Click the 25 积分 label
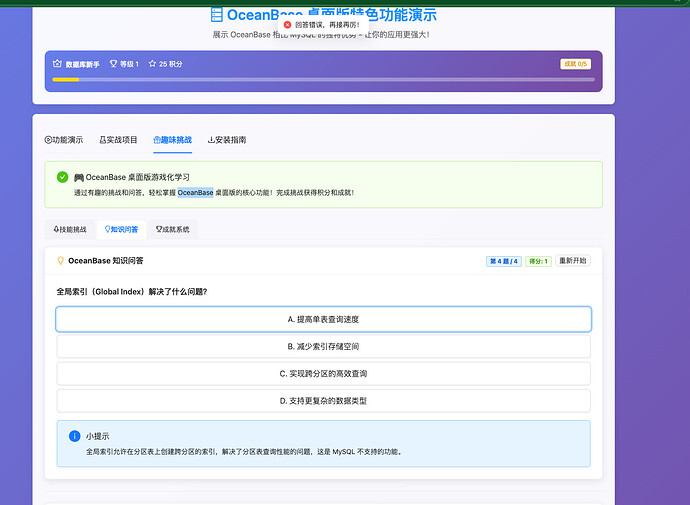This screenshot has width=690, height=505. click(171, 64)
